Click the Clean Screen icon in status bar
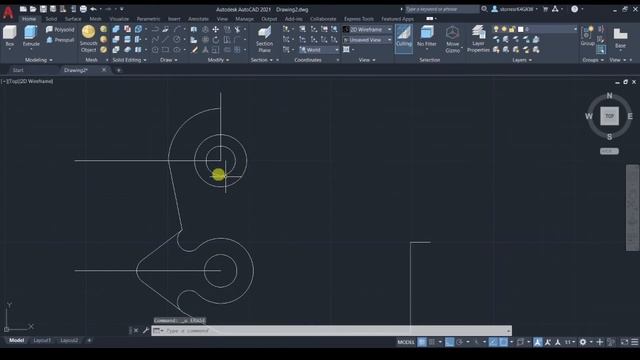 (624, 342)
